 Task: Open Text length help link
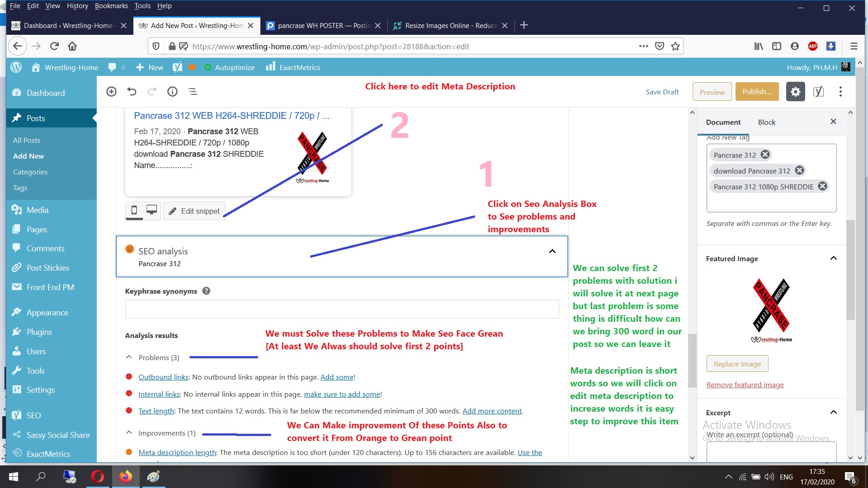coord(156,411)
